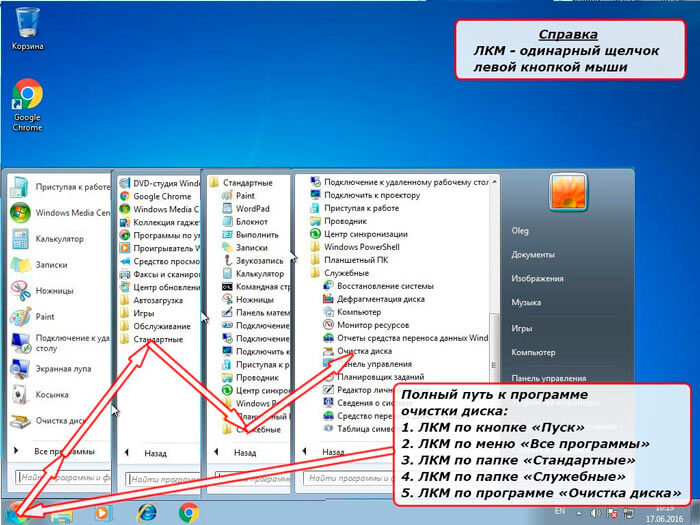The image size is (700, 525).
Task: Open Изображения in the right pane
Action: point(538,279)
